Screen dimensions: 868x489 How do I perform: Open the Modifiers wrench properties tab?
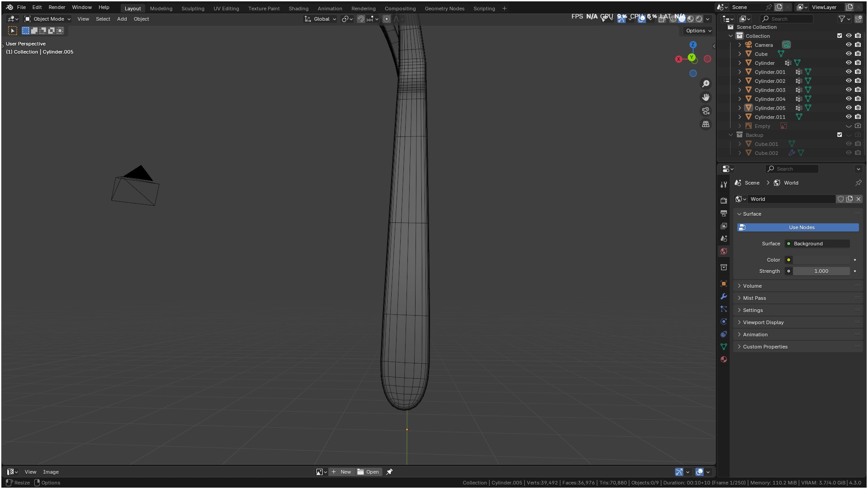coord(724,297)
